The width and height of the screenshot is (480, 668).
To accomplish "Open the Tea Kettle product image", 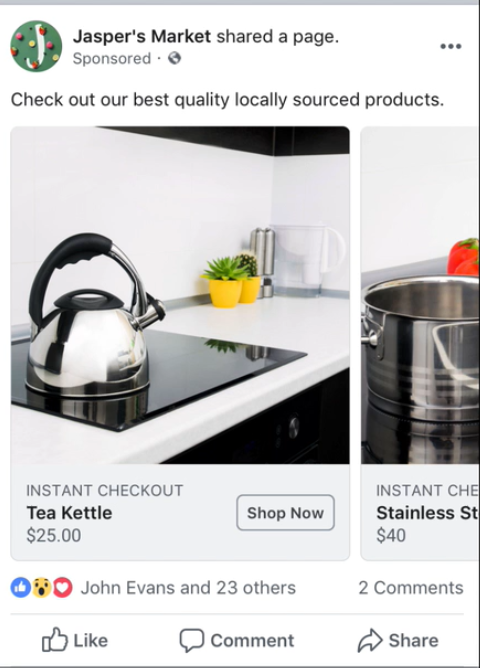I will pos(180,295).
